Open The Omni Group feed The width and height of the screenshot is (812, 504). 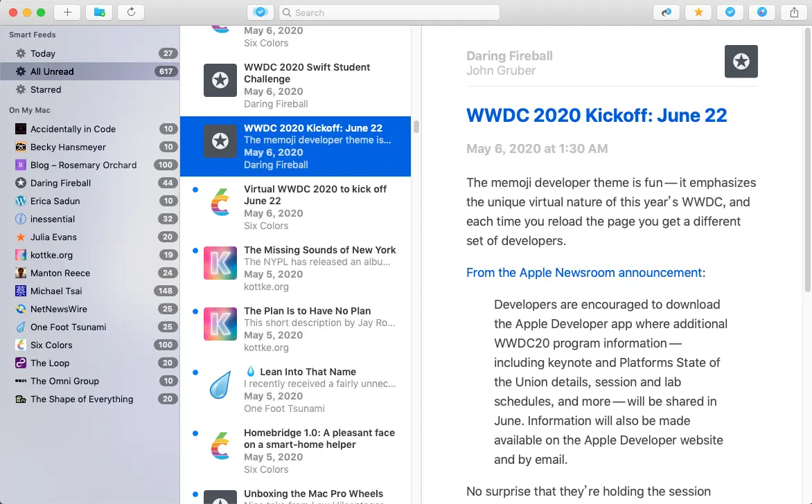(x=90, y=381)
